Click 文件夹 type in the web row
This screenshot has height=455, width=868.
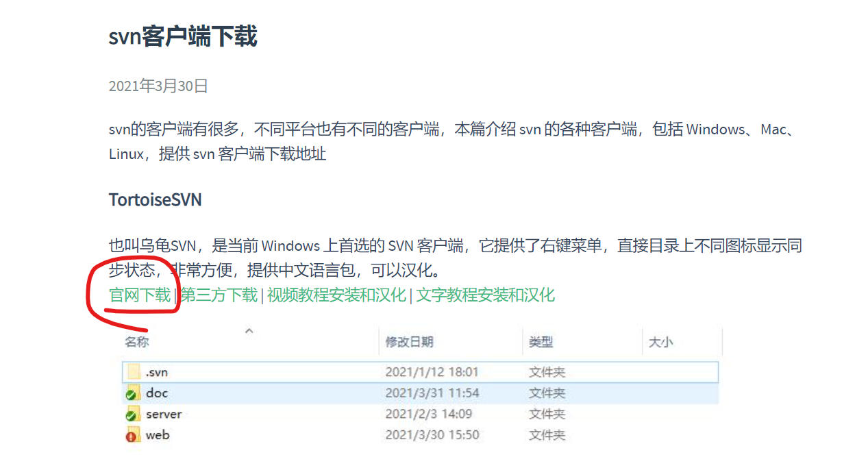point(547,435)
